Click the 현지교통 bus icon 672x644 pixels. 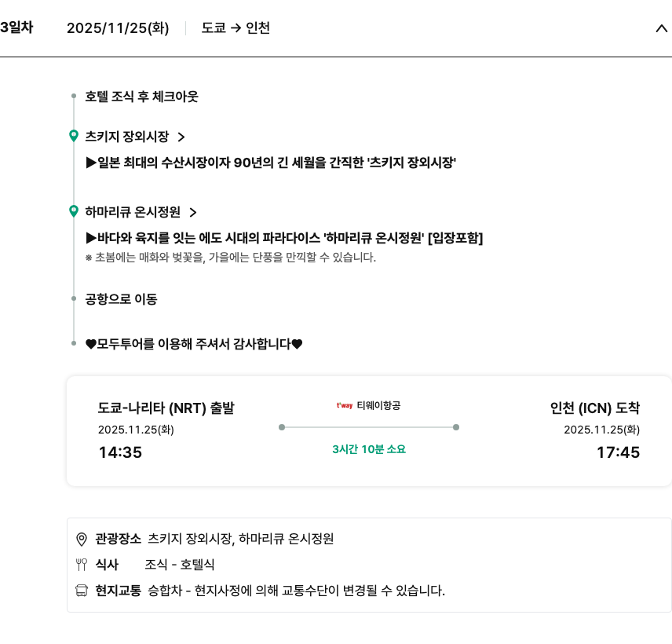click(81, 590)
